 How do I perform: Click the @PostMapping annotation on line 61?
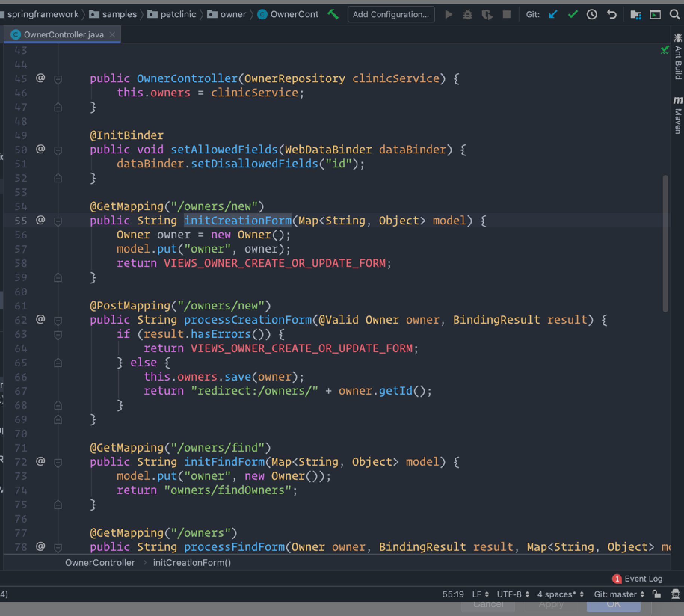[x=130, y=306]
